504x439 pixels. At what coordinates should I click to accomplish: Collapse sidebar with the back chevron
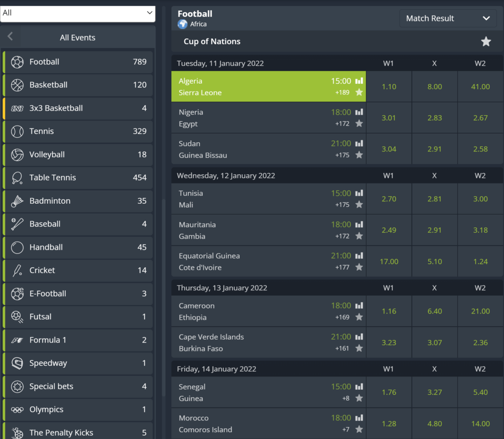point(10,37)
